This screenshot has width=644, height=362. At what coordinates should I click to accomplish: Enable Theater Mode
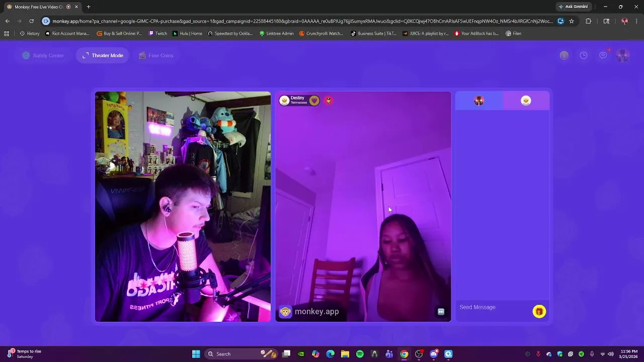[103, 55]
